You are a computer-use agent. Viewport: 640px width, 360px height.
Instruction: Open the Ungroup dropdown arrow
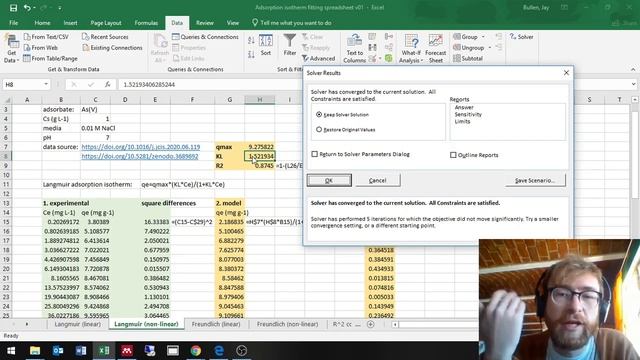pyautogui.click(x=489, y=48)
